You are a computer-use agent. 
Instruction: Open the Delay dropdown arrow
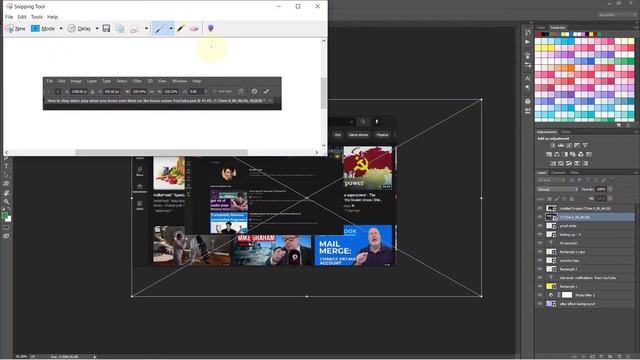[97, 29]
